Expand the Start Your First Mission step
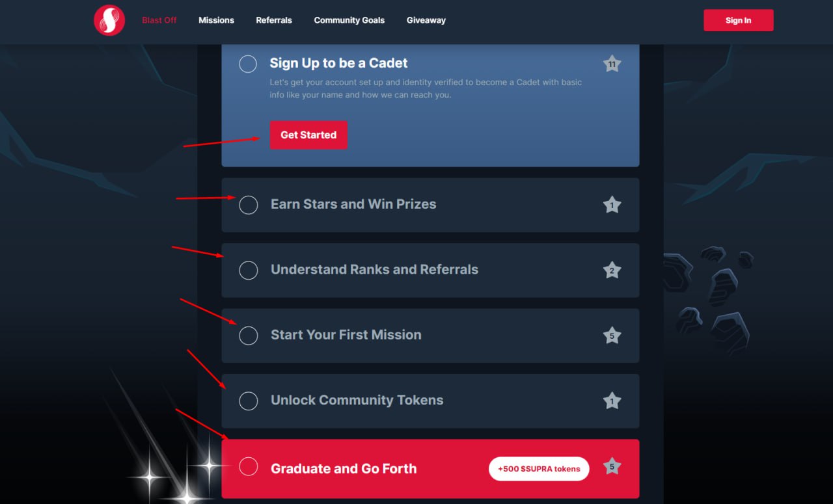This screenshot has width=833, height=504. pos(346,335)
